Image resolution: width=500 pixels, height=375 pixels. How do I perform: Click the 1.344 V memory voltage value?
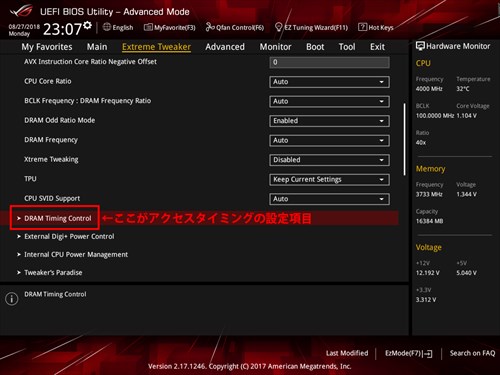[x=467, y=194]
